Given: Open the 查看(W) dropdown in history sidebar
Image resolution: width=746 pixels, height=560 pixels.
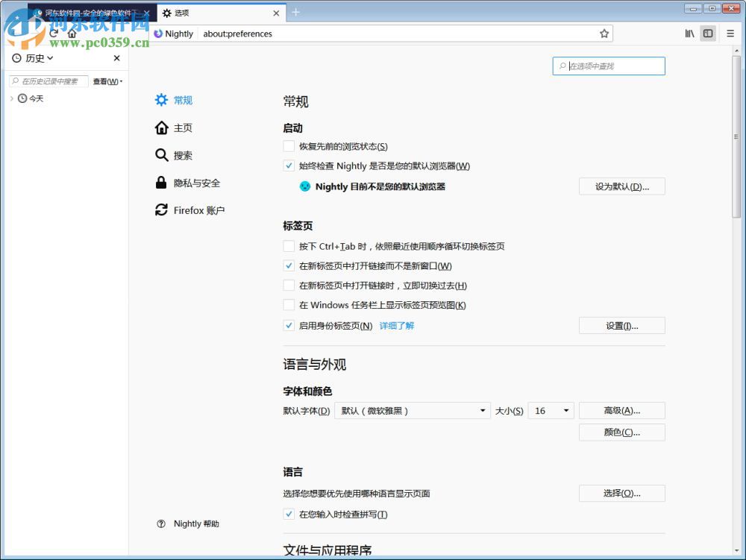Looking at the screenshot, I should click(106, 81).
